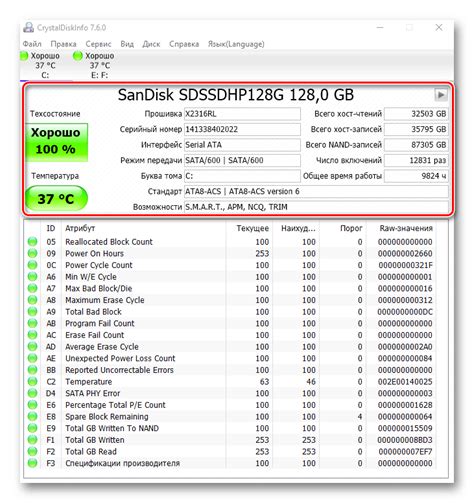474x503 pixels.
Task: Open the Сервис menu
Action: 98,44
